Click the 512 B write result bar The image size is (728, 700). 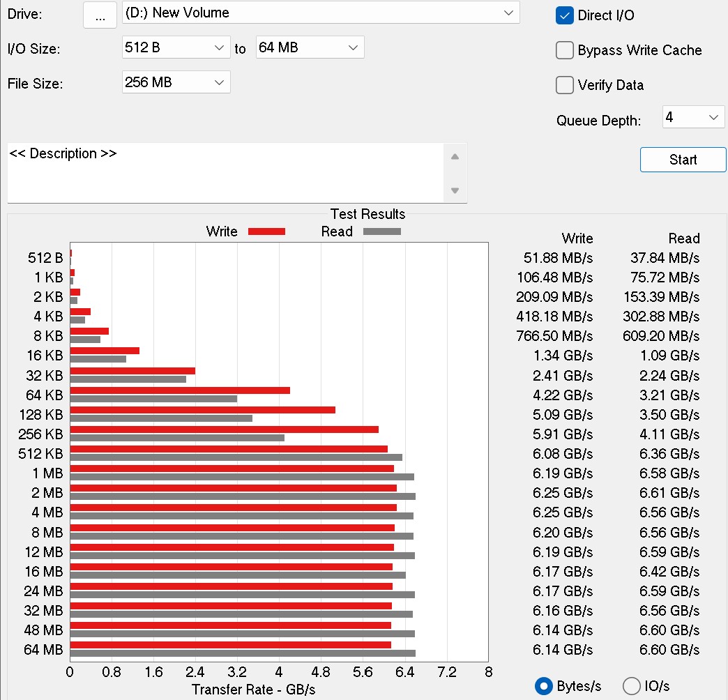[x=71, y=253]
